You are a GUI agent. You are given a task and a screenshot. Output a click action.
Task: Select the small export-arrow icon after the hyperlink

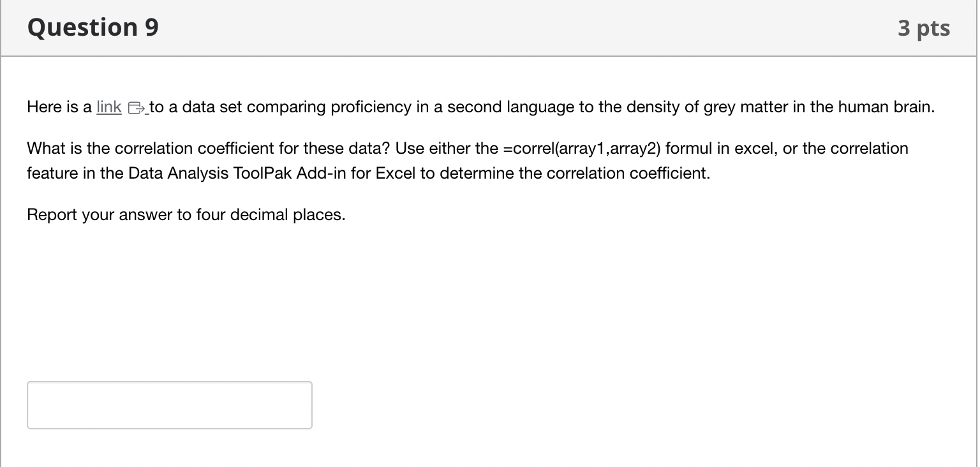tap(135, 107)
